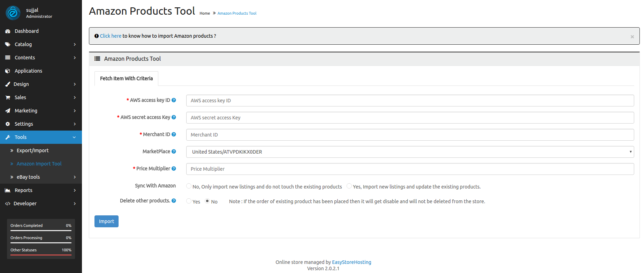Click the Applications cube icon

pos(8,71)
